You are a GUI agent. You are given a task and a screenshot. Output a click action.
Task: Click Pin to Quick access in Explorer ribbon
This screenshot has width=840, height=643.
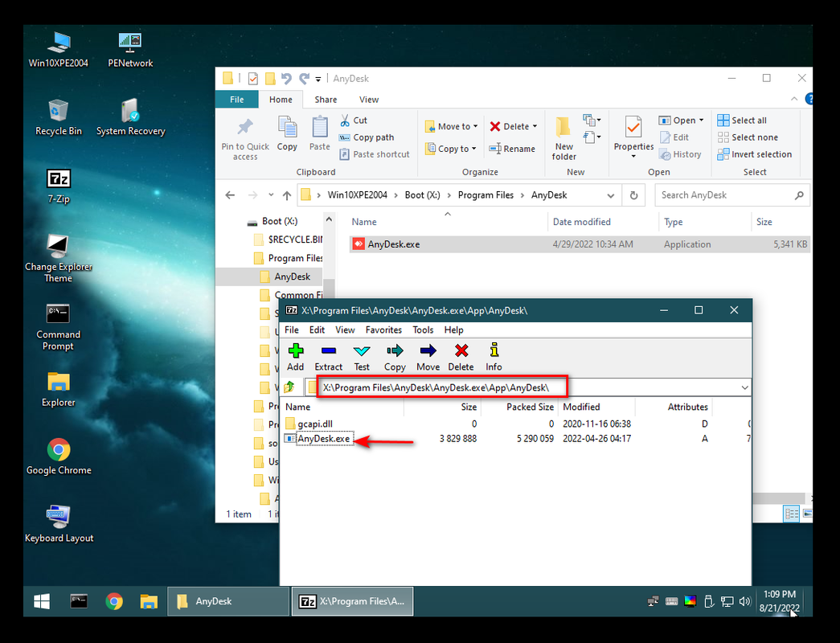[245, 139]
